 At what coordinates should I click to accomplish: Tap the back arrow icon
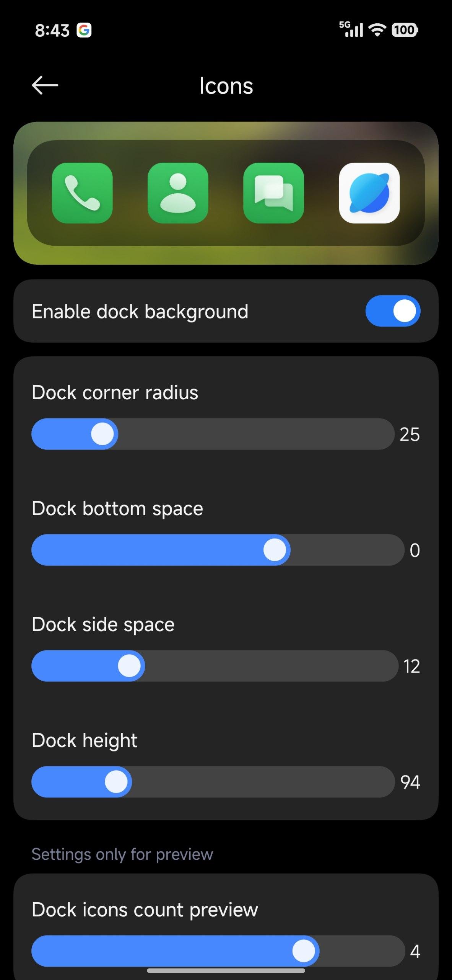coord(45,85)
